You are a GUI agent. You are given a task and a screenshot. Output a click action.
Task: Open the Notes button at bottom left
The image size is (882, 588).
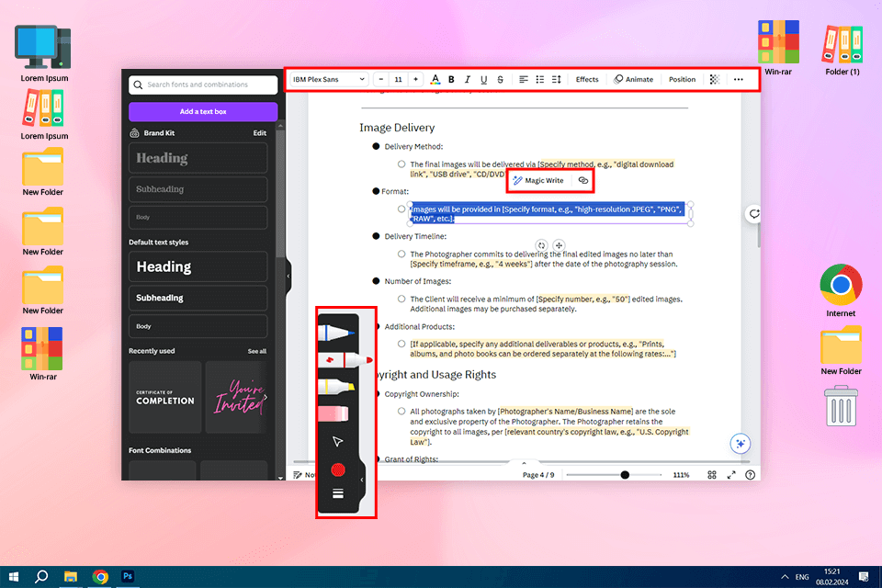304,475
